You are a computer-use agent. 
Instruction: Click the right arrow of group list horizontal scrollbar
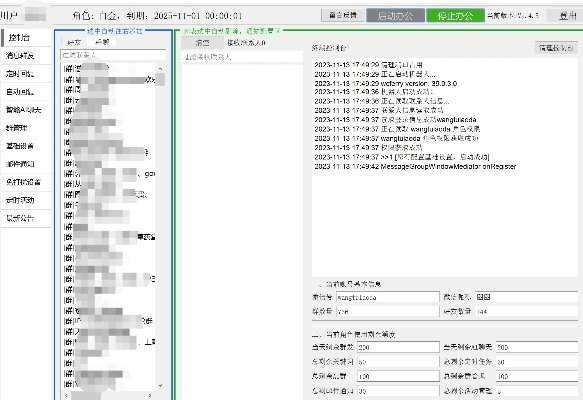[x=150, y=396]
